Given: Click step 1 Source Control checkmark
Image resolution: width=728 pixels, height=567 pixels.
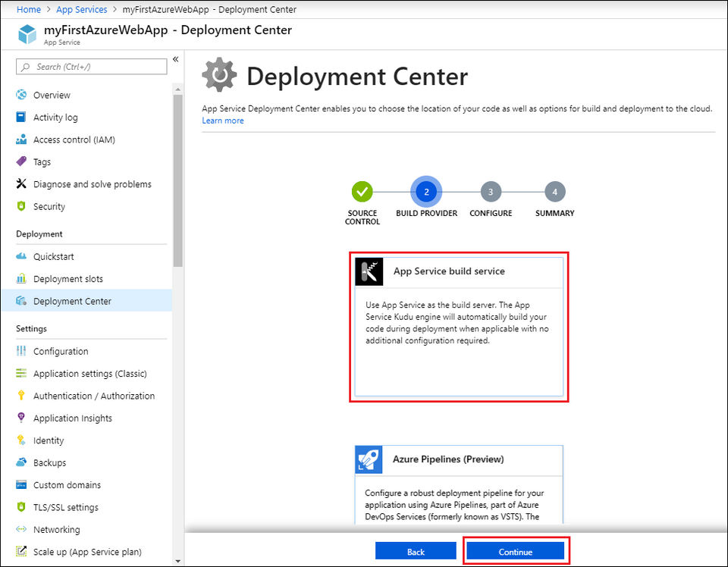Looking at the screenshot, I should click(x=362, y=192).
